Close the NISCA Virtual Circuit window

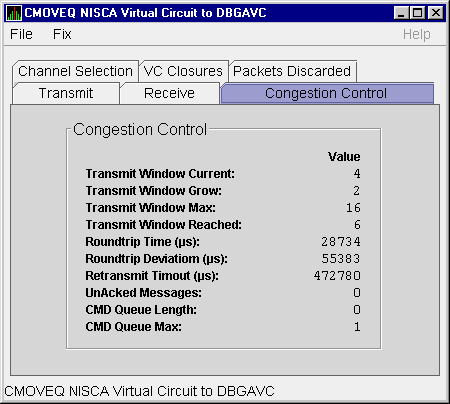coord(435,13)
